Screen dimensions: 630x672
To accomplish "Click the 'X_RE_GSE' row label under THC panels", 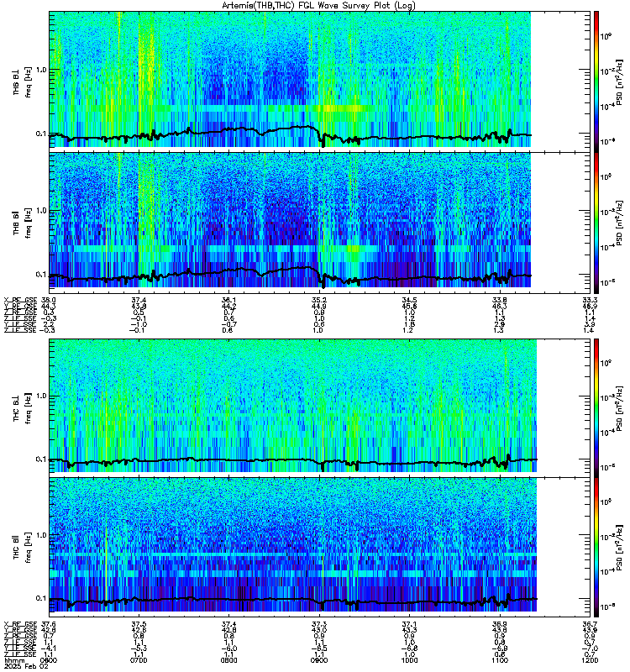I will pos(20,624).
